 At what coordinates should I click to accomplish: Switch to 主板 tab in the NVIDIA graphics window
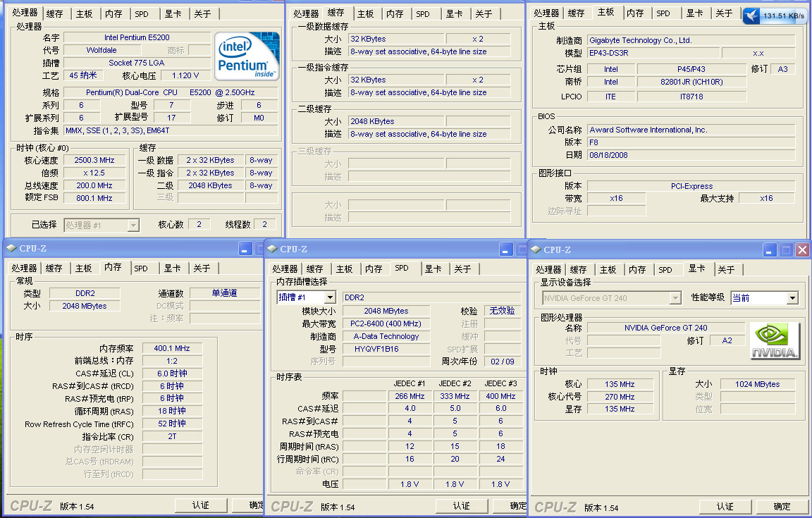(x=608, y=269)
